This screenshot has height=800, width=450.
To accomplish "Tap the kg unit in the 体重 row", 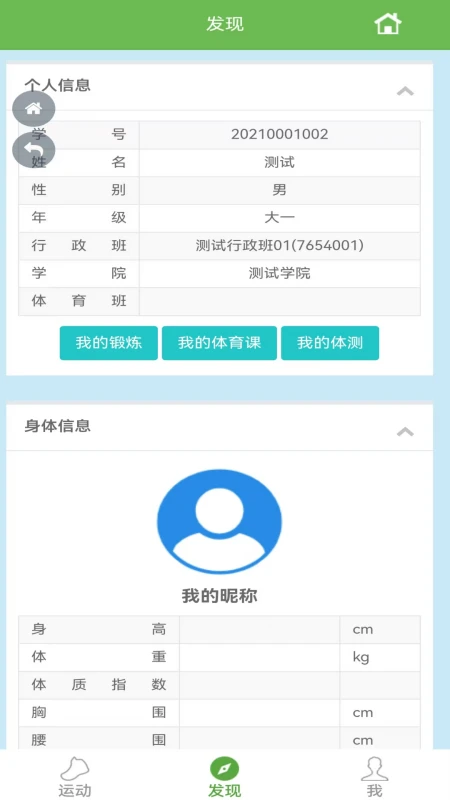I will click(x=361, y=657).
